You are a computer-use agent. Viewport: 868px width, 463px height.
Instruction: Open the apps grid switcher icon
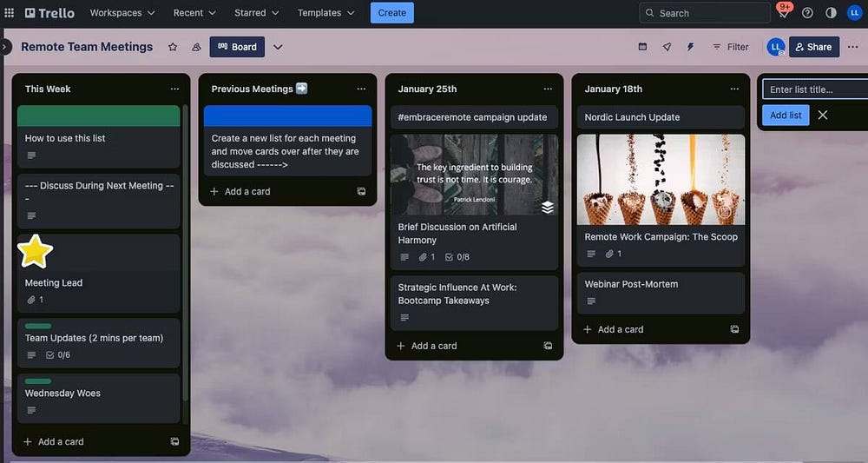10,13
